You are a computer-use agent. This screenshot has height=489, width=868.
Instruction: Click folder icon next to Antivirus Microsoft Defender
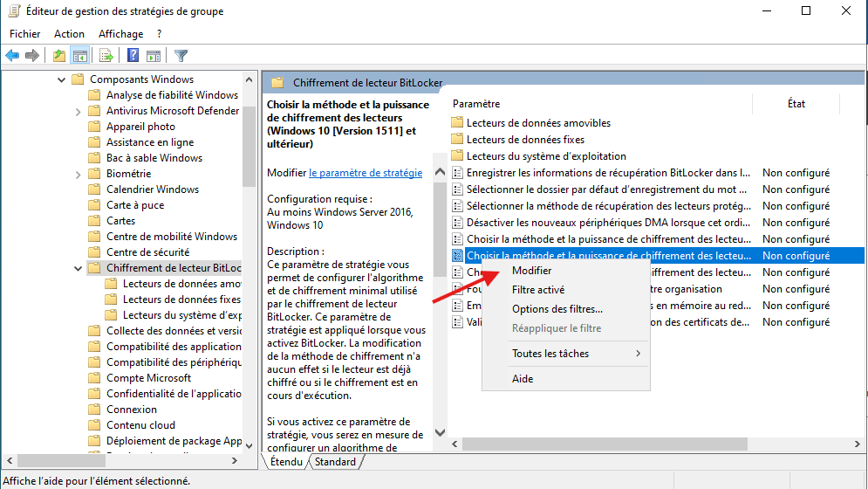pyautogui.click(x=95, y=110)
